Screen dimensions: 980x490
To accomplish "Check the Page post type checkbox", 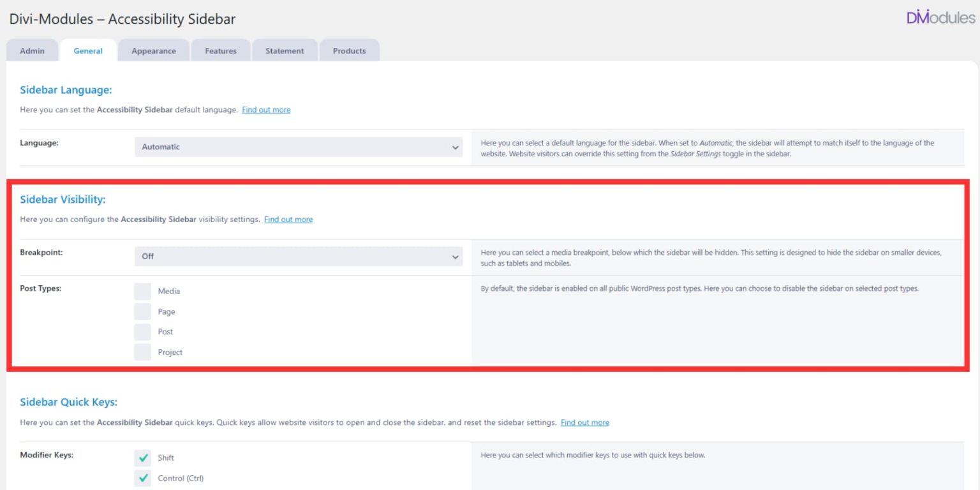I will (x=142, y=311).
